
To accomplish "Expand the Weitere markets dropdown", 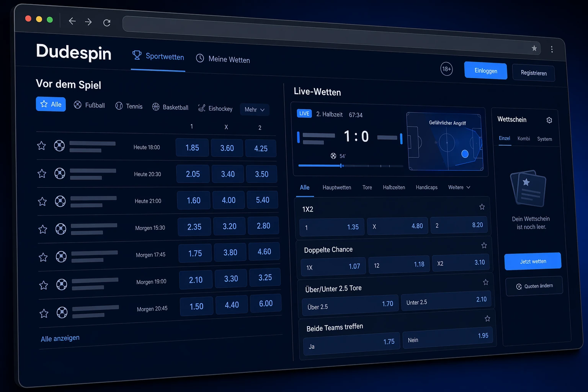I will [x=459, y=188].
